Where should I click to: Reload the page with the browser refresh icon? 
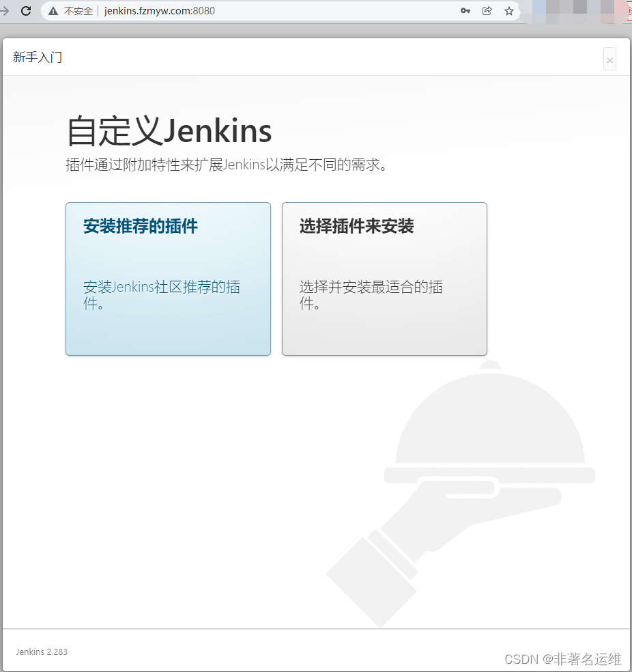click(26, 11)
